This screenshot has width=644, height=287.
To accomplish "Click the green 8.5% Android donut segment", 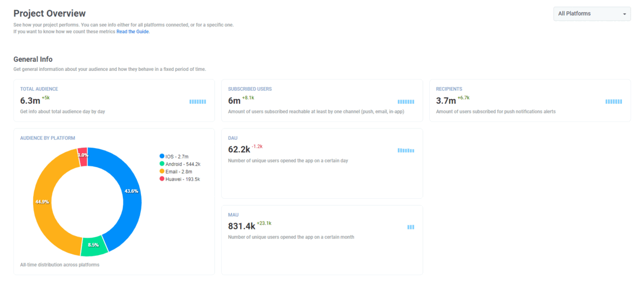I will (94, 245).
